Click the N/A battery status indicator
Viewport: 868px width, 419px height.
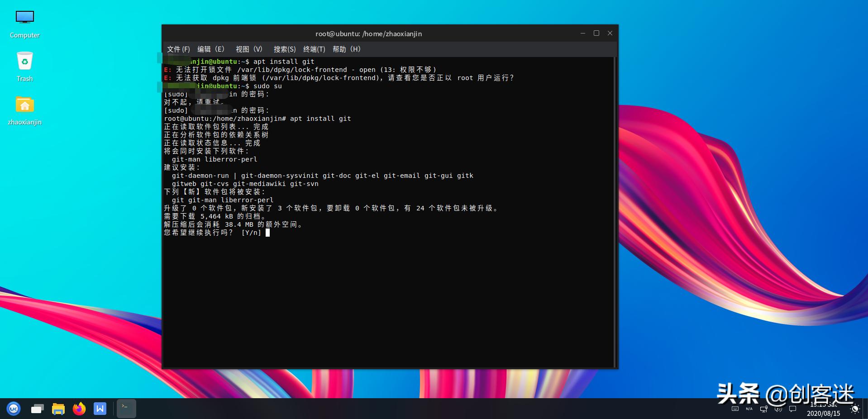tap(749, 409)
